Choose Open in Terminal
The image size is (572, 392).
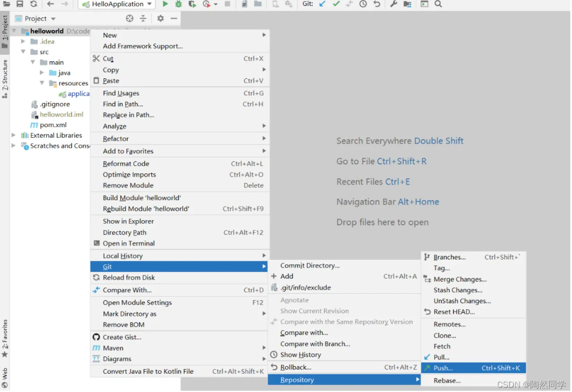coord(180,243)
